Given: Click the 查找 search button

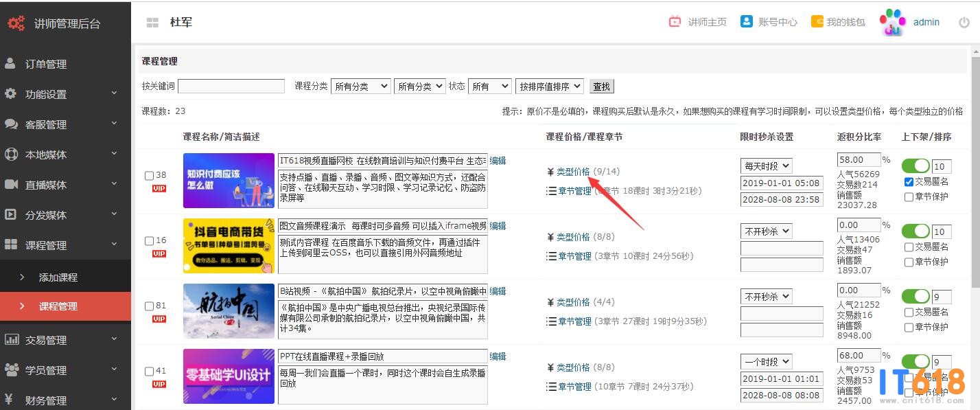Looking at the screenshot, I should tap(601, 87).
